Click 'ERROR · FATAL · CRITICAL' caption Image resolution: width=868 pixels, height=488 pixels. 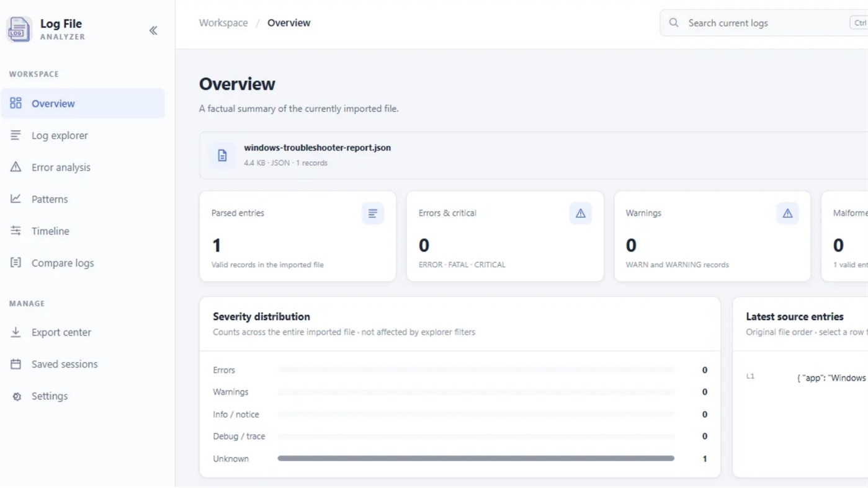coord(462,264)
